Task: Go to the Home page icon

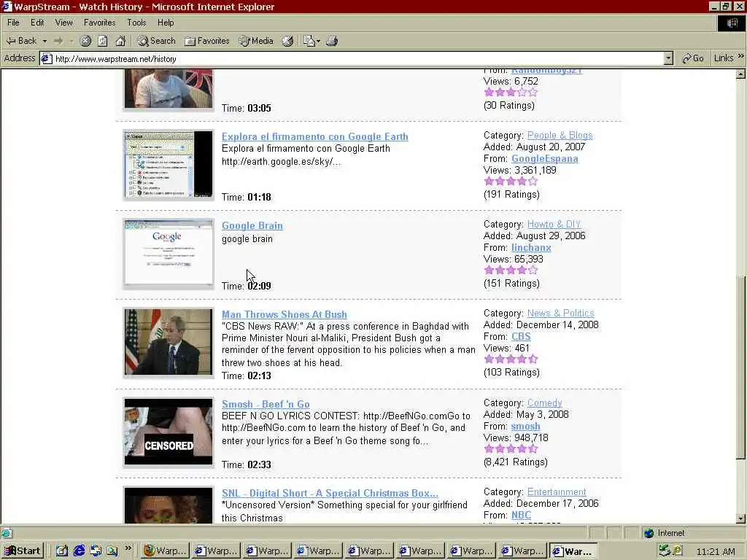Action: (120, 41)
